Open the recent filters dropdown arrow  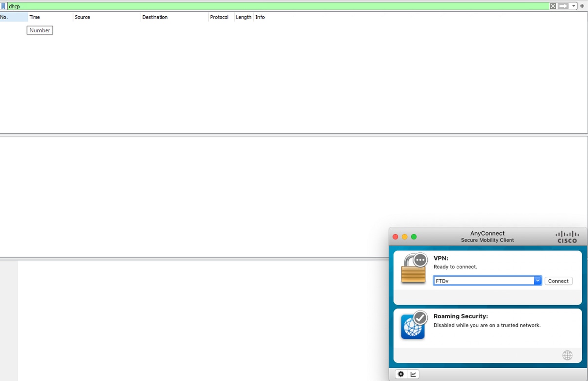[573, 6]
